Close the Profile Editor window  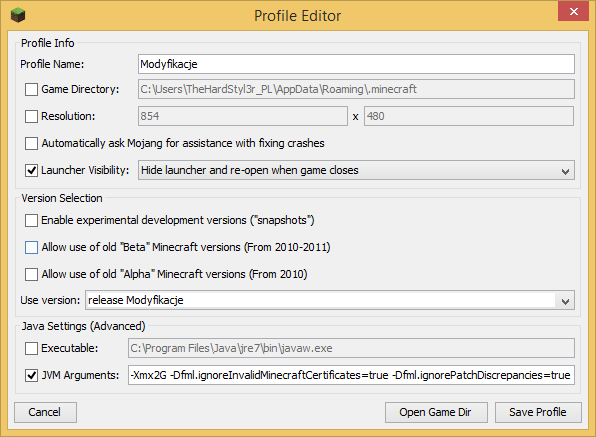[x=573, y=11]
